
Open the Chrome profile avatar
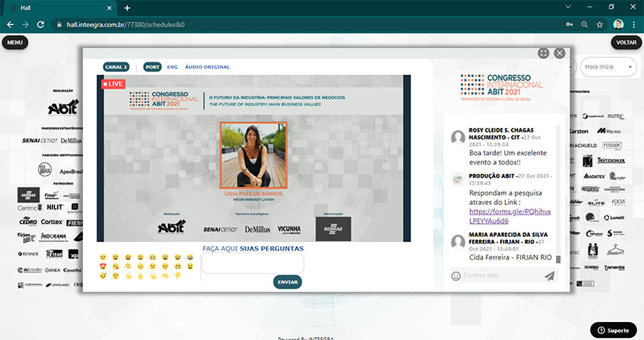618,24
